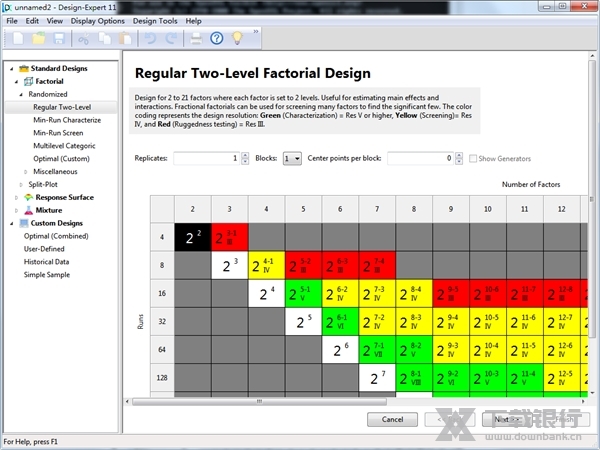Open the View menu

[55, 21]
